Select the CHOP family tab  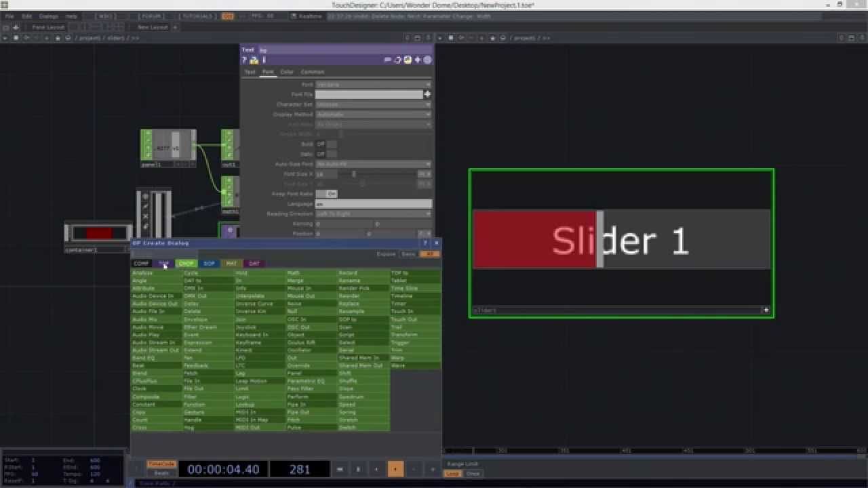(186, 264)
